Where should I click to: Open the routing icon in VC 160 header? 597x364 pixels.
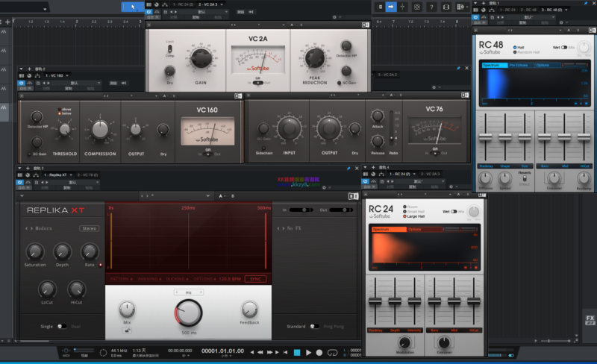[x=37, y=76]
